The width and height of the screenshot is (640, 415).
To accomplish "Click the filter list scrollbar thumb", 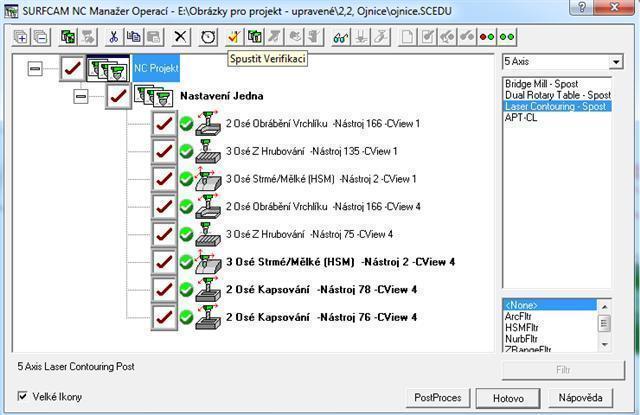I will coord(604,324).
